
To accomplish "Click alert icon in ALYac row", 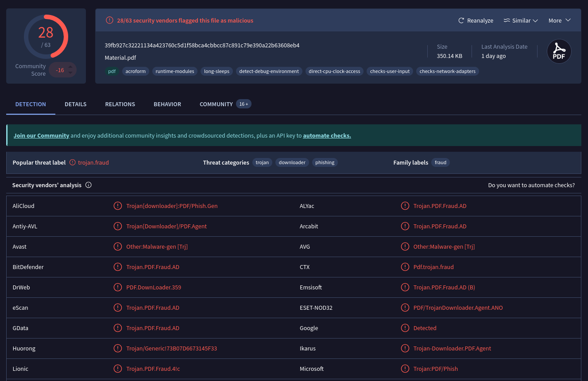I will click(405, 206).
